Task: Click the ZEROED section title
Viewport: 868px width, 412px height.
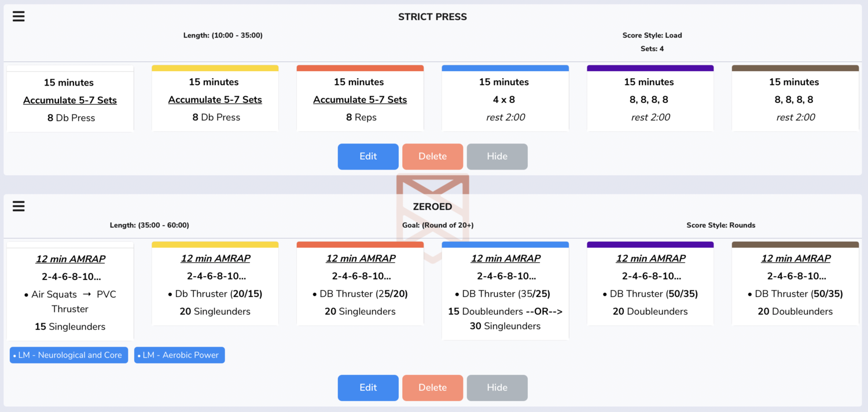Action: (x=433, y=207)
